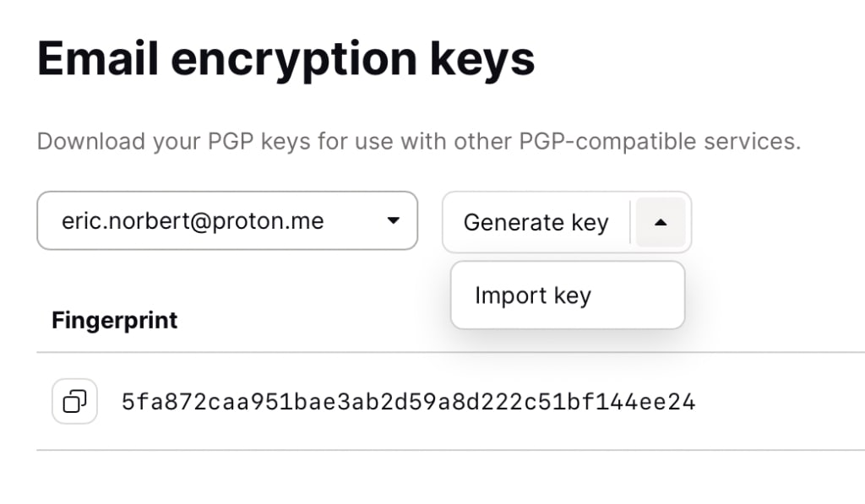This screenshot has width=865, height=504.
Task: Click the Generate key button
Action: point(536,222)
